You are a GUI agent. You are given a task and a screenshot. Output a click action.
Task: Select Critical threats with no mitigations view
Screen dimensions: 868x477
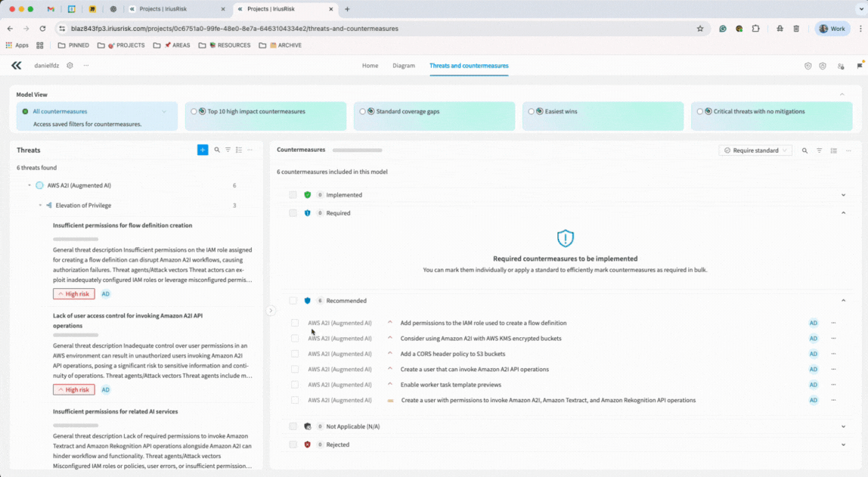(x=772, y=116)
